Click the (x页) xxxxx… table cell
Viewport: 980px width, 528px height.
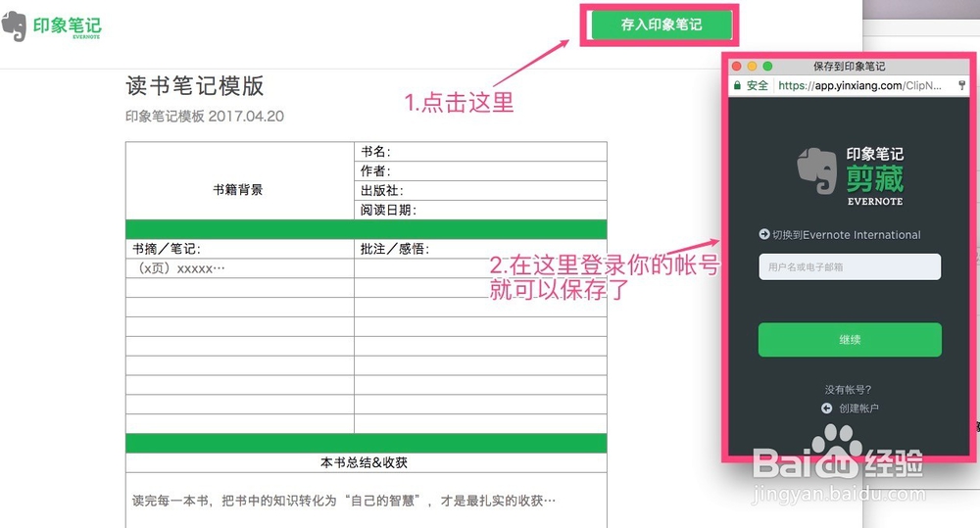[x=240, y=268]
